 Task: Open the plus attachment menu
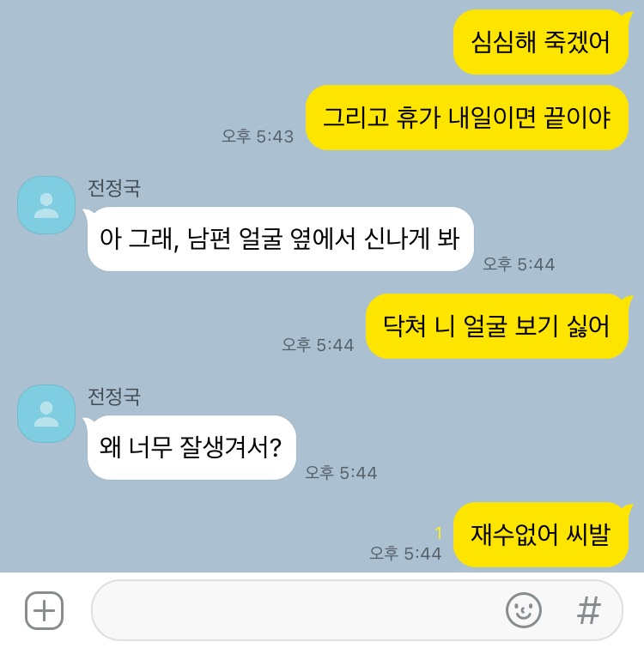[x=45, y=610]
